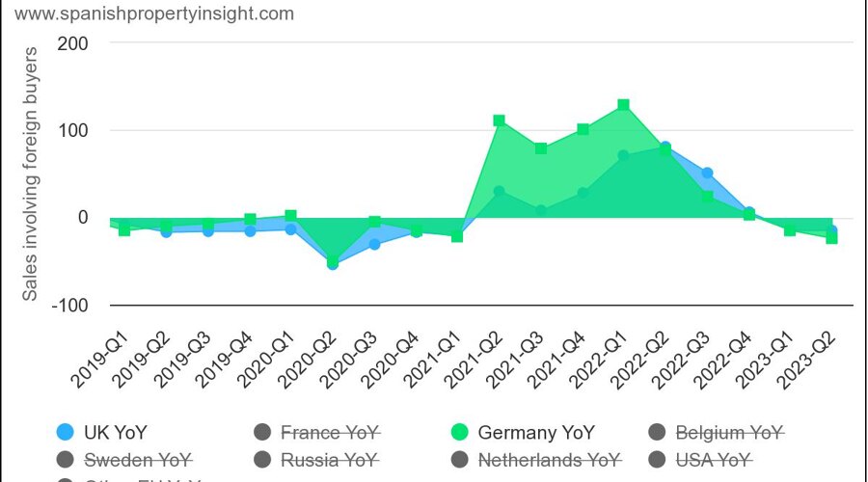Show the Netherlands YoY series label
The width and height of the screenshot is (868, 482).
549,459
